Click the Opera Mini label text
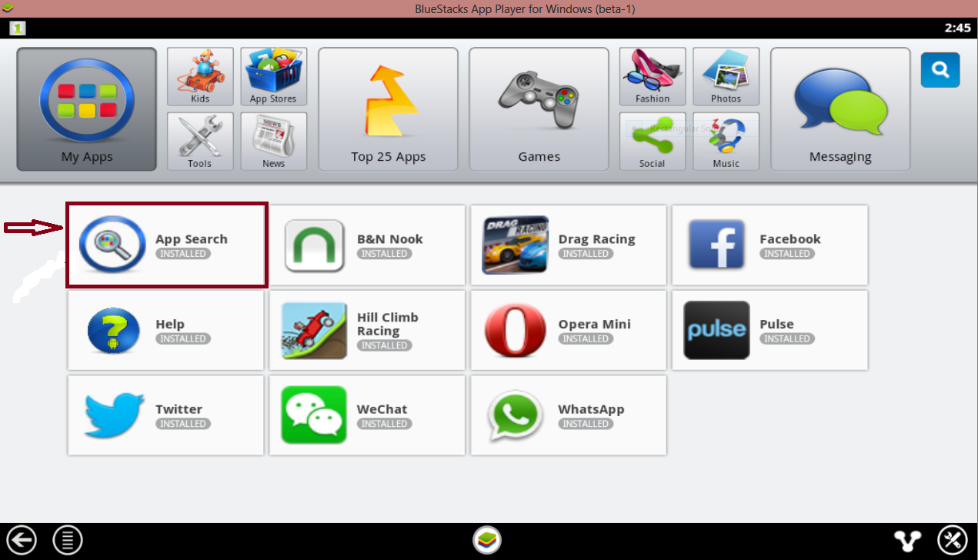The image size is (978, 560). [594, 324]
